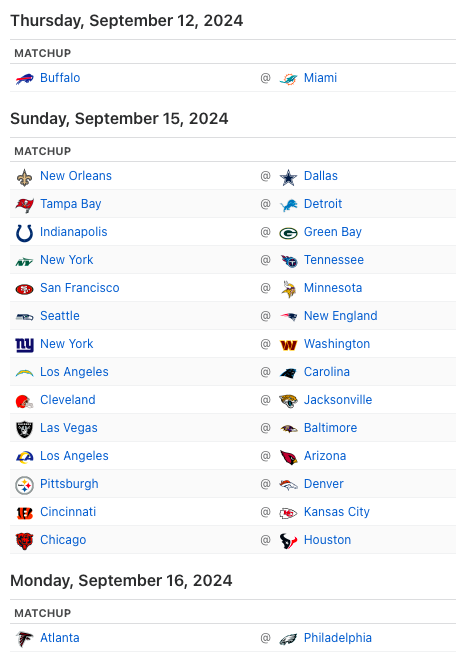This screenshot has width=456, height=664.
Task: Click the New York Giants logo
Action: [24, 345]
